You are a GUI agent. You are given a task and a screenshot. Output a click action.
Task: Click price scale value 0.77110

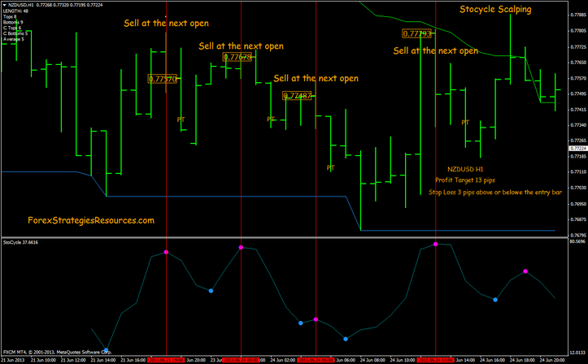click(578, 172)
